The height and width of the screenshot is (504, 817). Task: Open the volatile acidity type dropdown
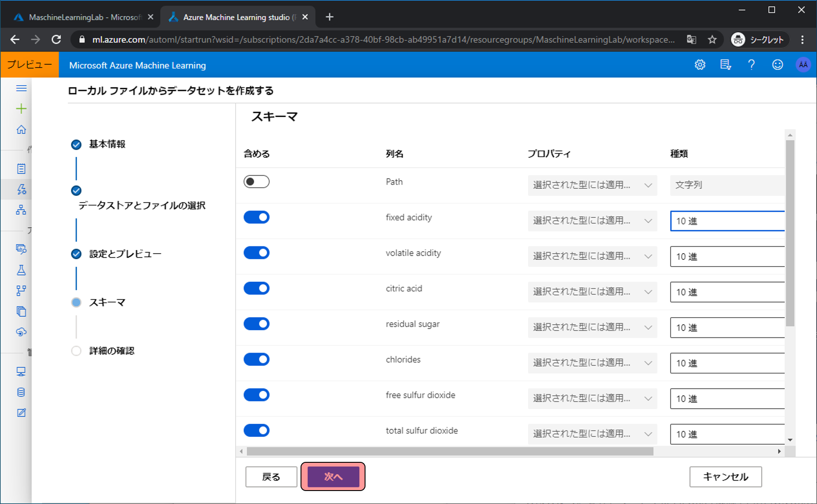point(727,257)
